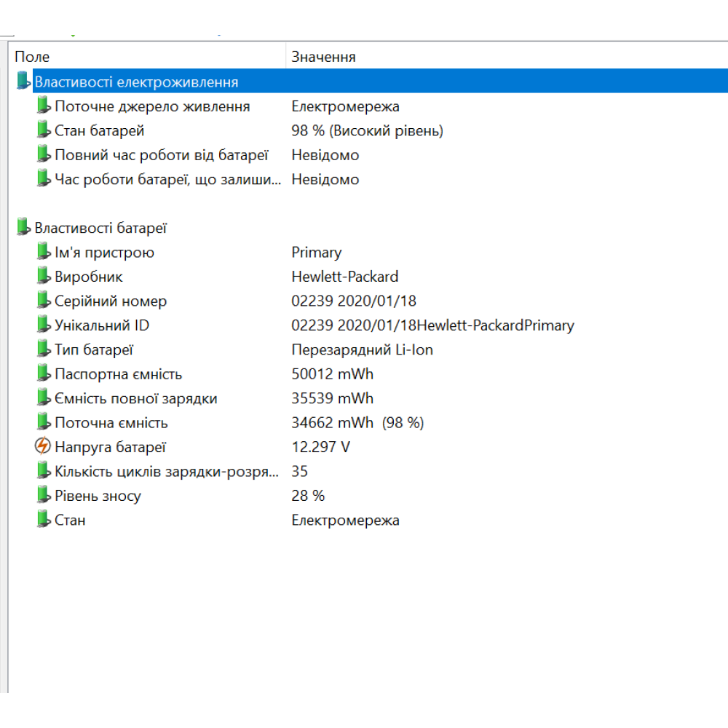Click the orange Напруга батареї voltage icon
728x728 pixels.
[x=44, y=446]
